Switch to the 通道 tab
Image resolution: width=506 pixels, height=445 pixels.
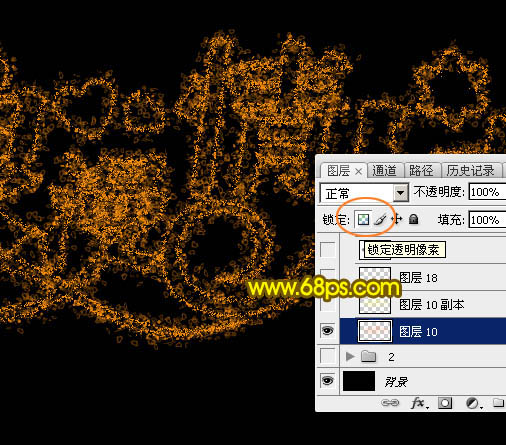pos(384,171)
